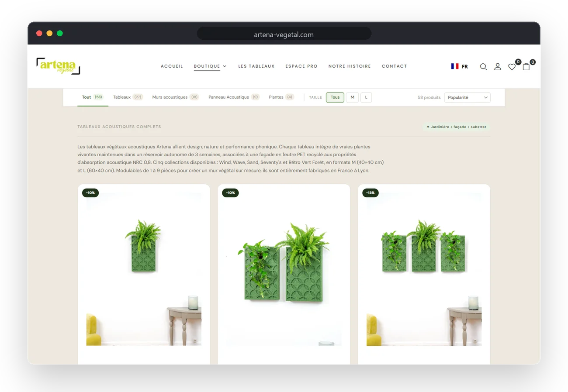Viewport: 568px width, 392px height.
Task: Select size filter Tous
Action: pyautogui.click(x=335, y=97)
